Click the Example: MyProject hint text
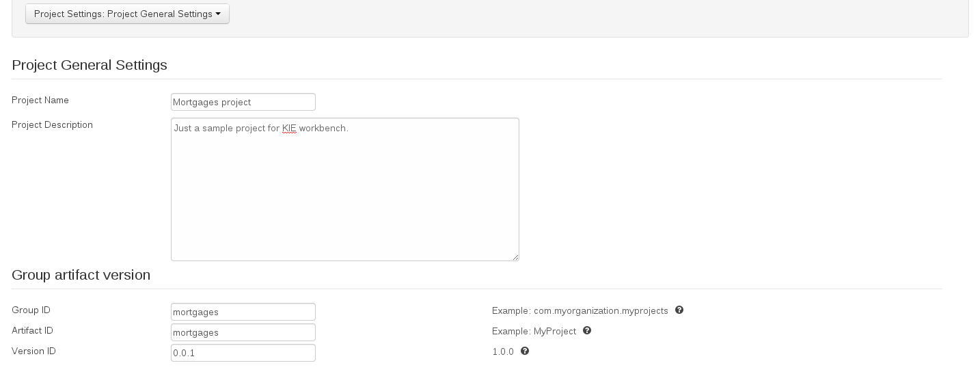 534,332
